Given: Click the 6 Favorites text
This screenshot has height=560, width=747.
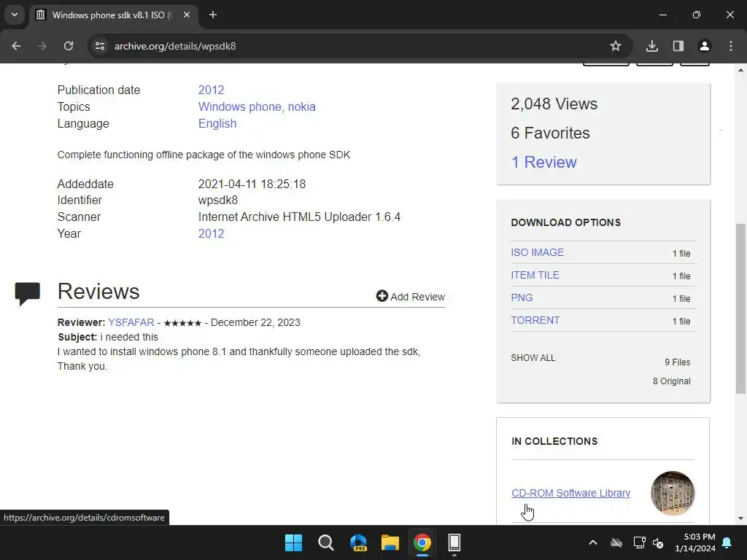Looking at the screenshot, I should coord(550,133).
